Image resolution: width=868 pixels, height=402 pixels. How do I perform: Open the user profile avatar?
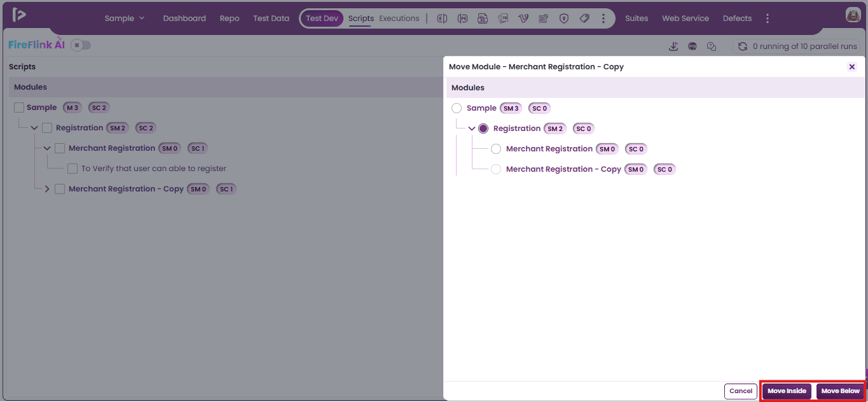click(853, 15)
